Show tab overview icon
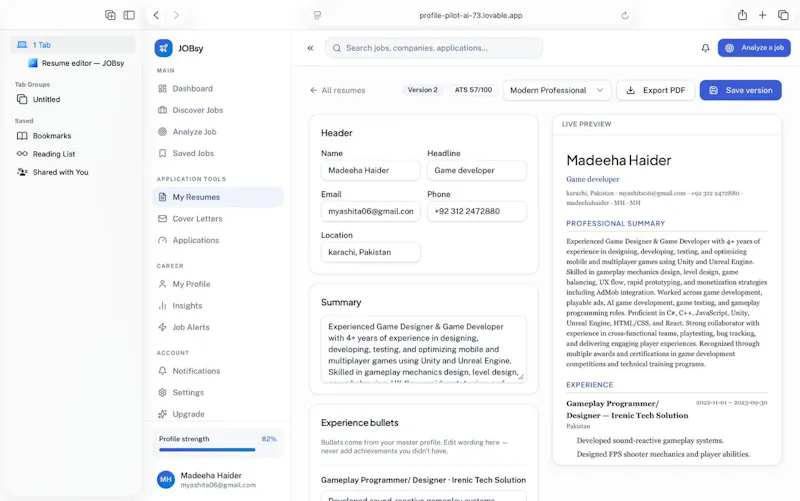Screen dimensions: 800x501 [783, 15]
